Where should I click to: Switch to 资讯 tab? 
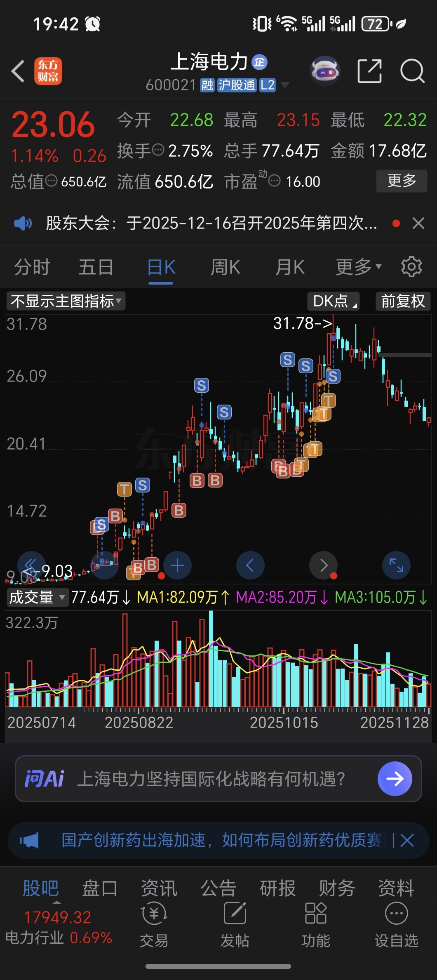tap(159, 888)
